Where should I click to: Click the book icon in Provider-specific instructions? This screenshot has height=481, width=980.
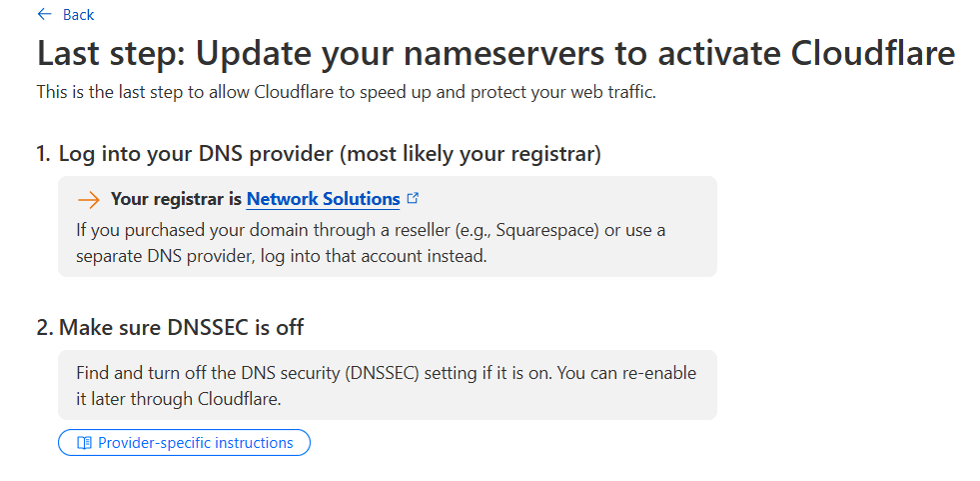click(x=84, y=443)
